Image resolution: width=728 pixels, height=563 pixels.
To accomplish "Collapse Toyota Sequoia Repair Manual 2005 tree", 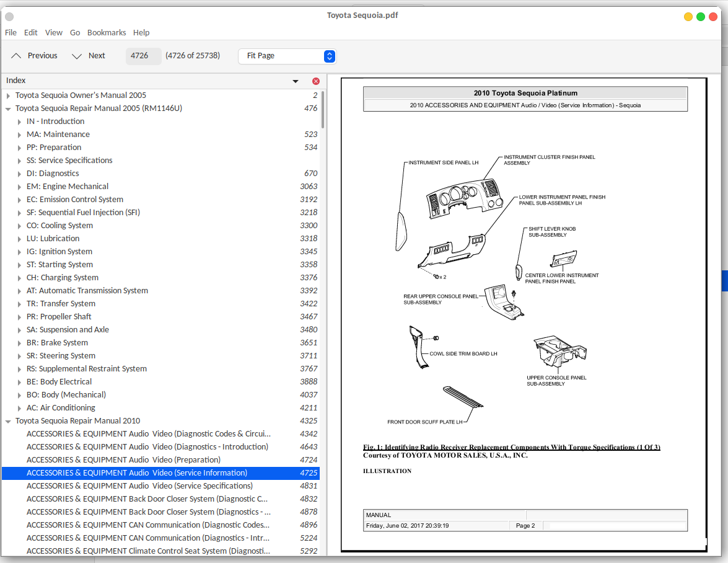I will coord(8,109).
